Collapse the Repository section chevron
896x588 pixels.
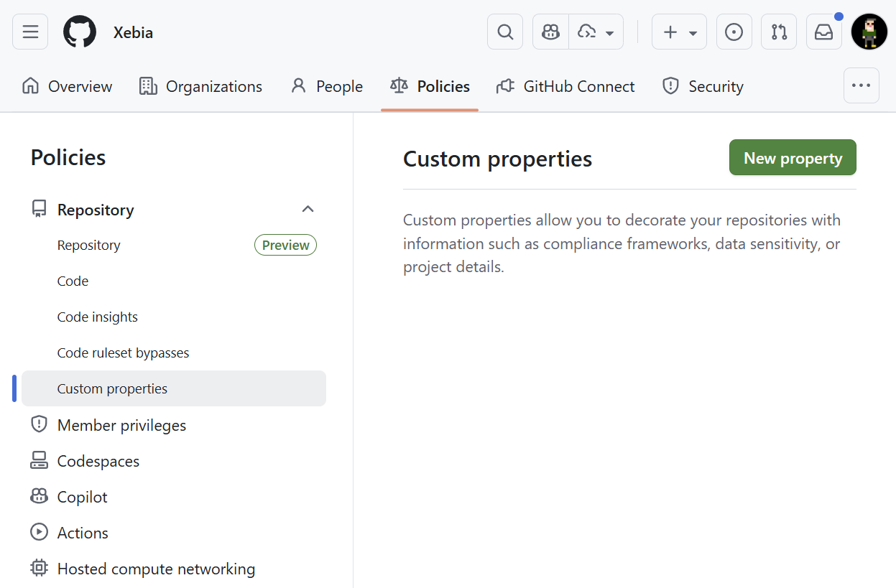point(308,209)
